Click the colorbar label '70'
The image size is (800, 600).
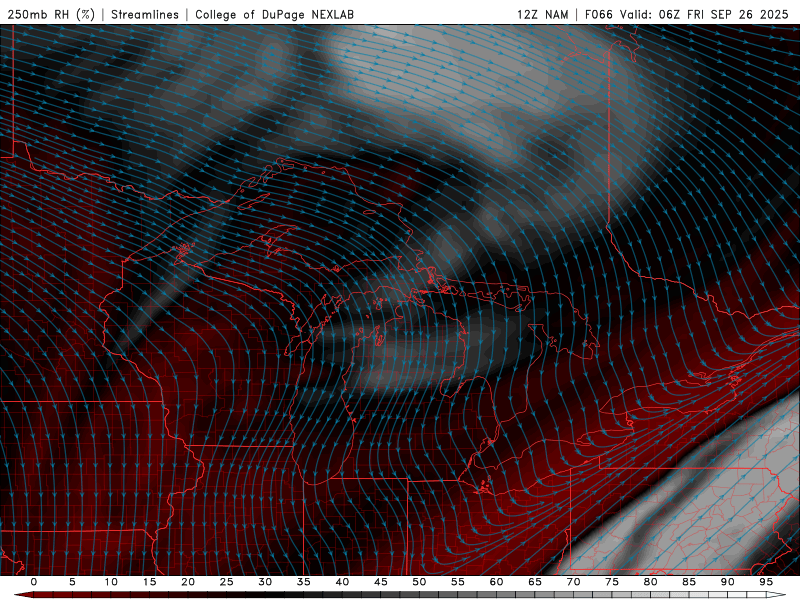coord(573,582)
